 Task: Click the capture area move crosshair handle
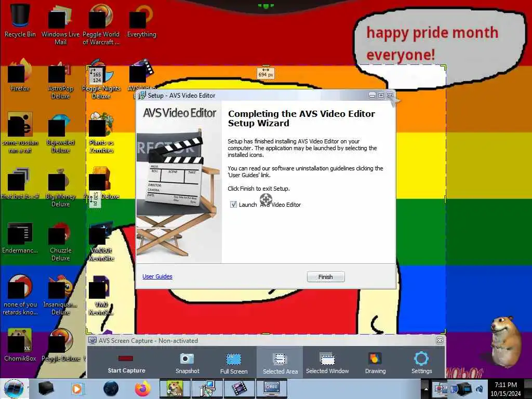(265, 199)
